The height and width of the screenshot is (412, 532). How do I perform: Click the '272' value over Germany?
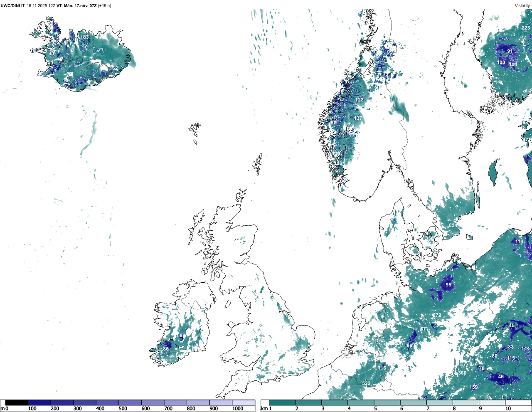pyautogui.click(x=437, y=315)
